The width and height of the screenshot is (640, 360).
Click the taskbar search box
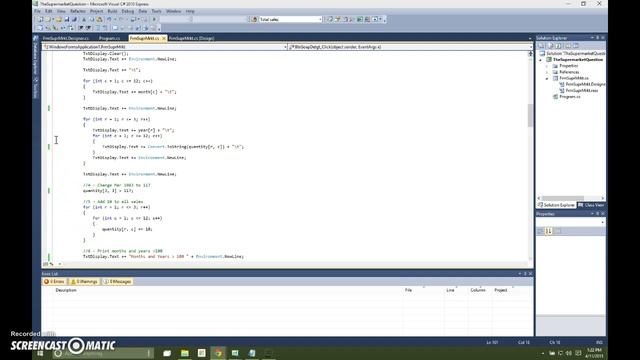102,353
